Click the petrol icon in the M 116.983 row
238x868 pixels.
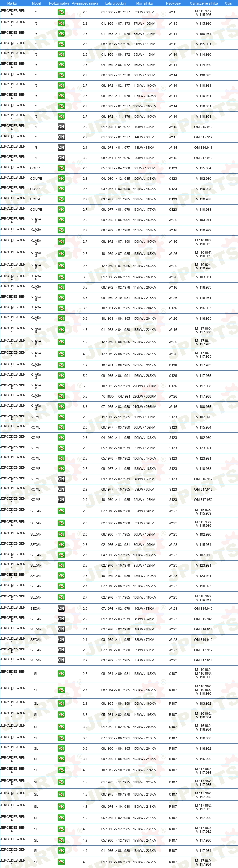61,287
